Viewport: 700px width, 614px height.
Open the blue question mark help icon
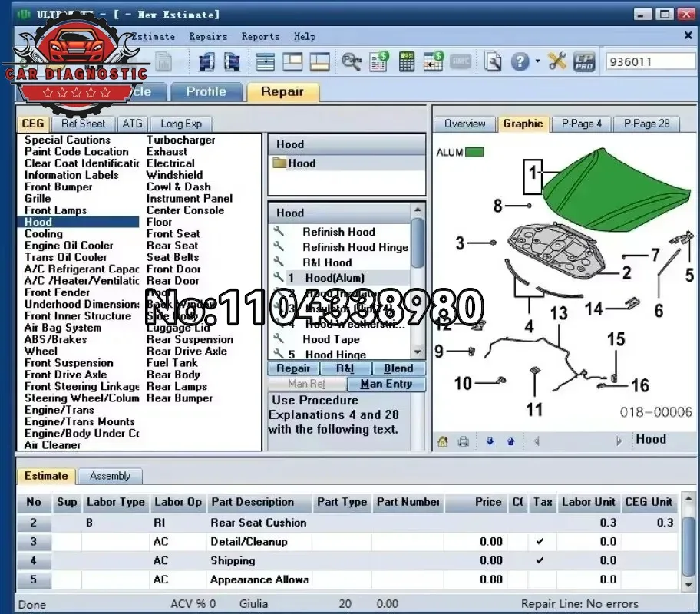(520, 61)
